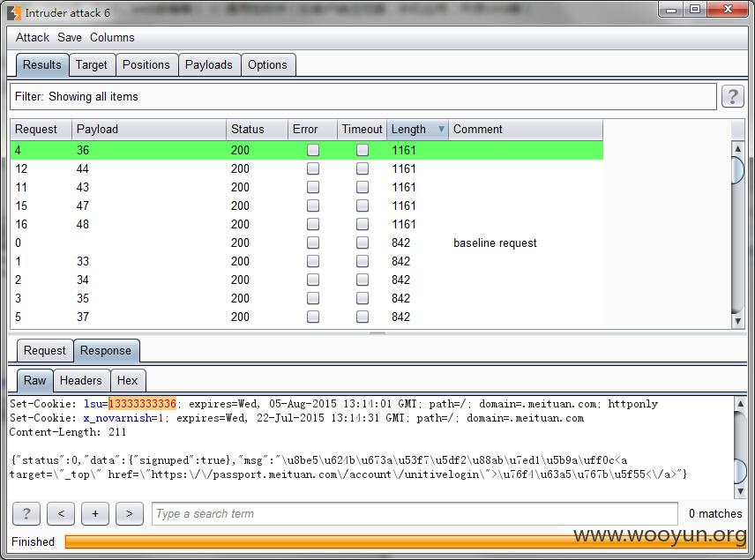755x560 pixels.
Task: Click the 'Content-Length: 211' line
Action: pyautogui.click(x=68, y=432)
